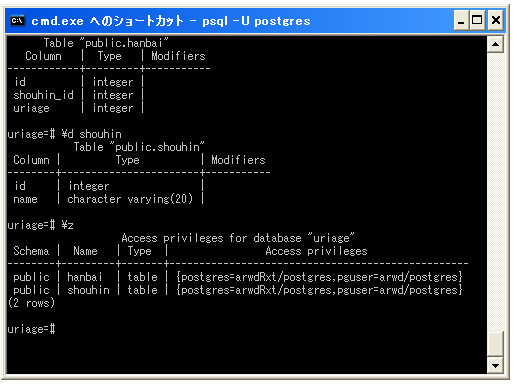Click the empty scrollbar track area
This screenshot has width=513, height=385.
[x=495, y=192]
